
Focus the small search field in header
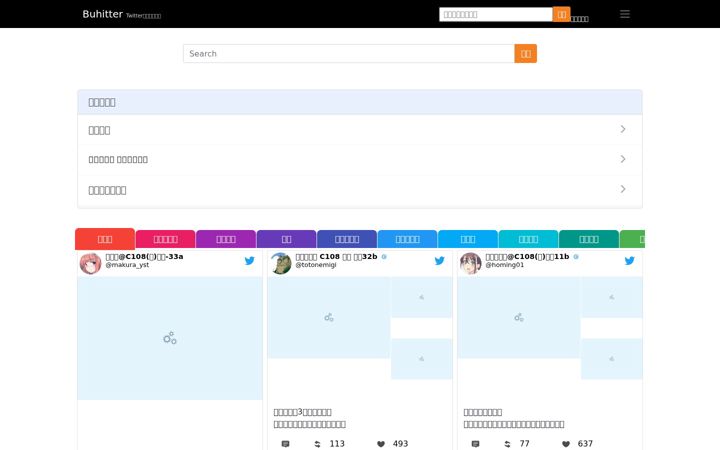point(496,14)
